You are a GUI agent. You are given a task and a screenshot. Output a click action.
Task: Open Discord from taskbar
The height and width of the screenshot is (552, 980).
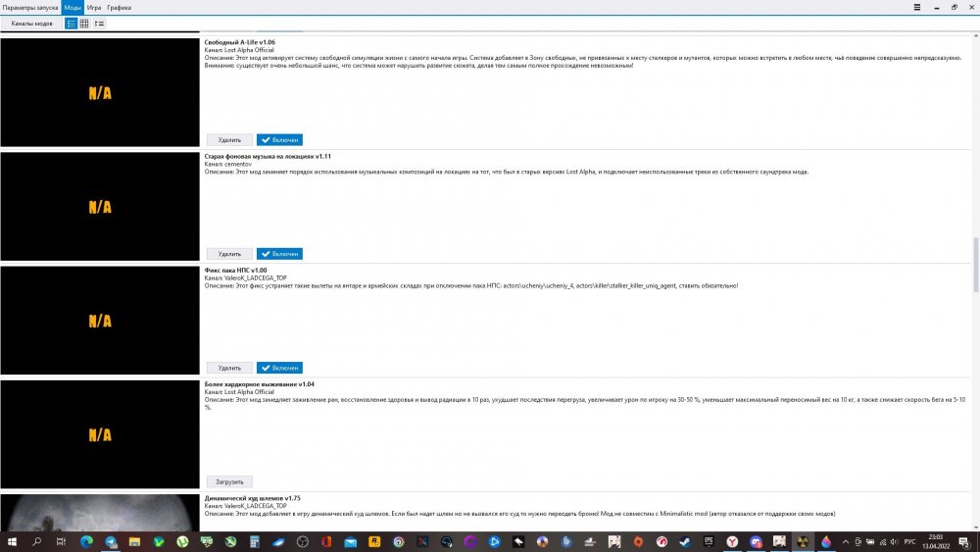[757, 541]
